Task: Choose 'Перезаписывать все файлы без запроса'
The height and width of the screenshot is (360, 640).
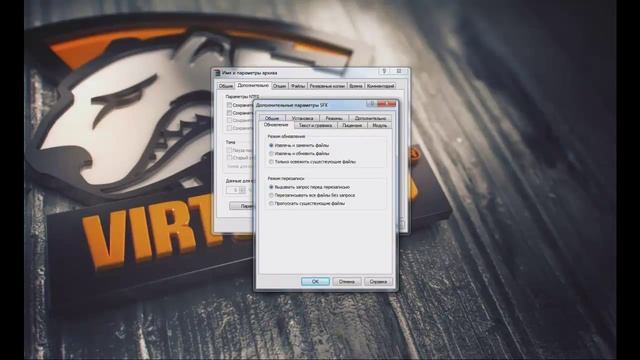Action: [x=271, y=195]
